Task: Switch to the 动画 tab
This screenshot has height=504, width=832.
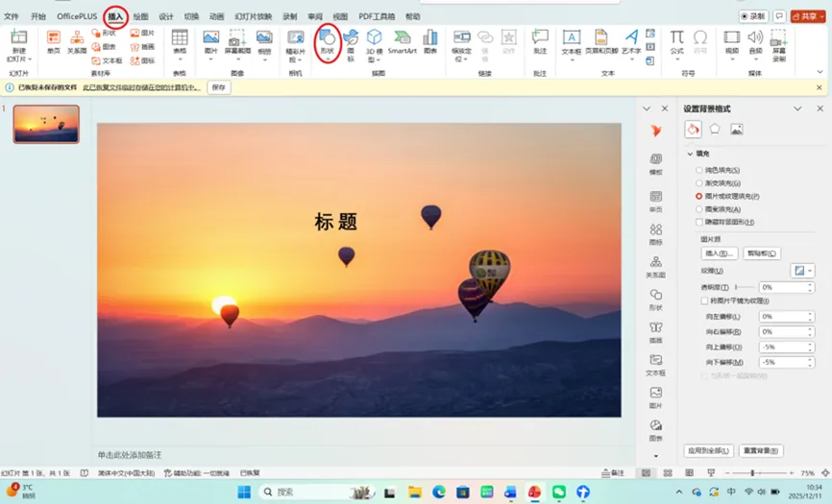Action: 216,16
